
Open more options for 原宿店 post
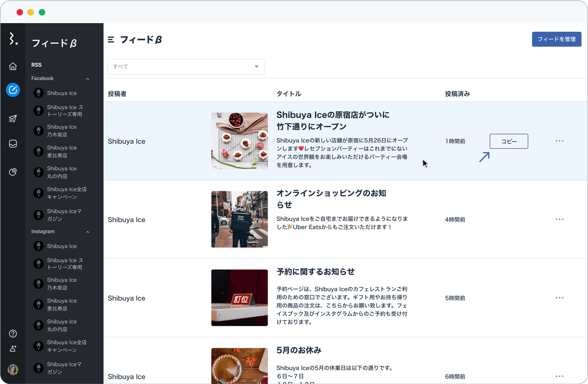coord(559,141)
